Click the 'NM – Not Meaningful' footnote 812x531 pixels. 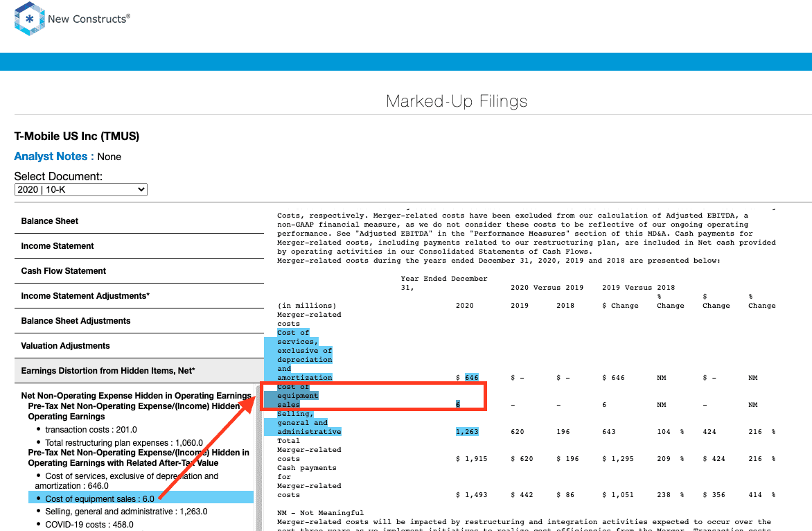(321, 513)
